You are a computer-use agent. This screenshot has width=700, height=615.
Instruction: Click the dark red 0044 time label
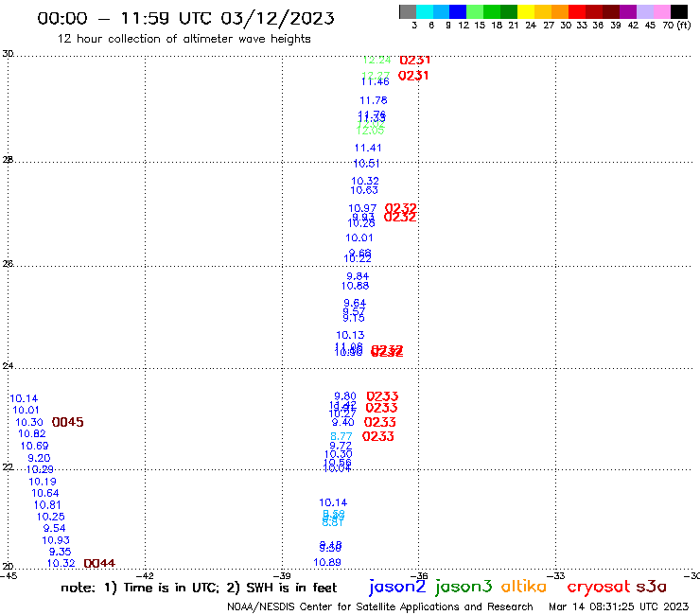[99, 563]
